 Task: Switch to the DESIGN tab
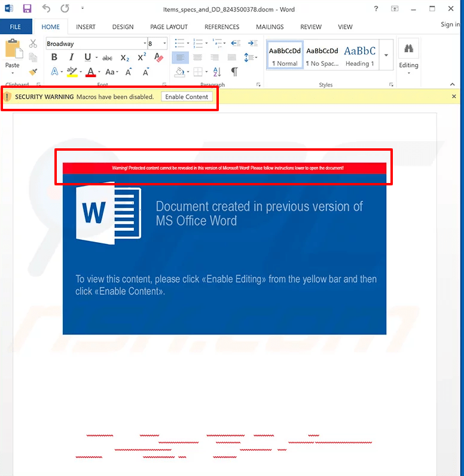123,27
